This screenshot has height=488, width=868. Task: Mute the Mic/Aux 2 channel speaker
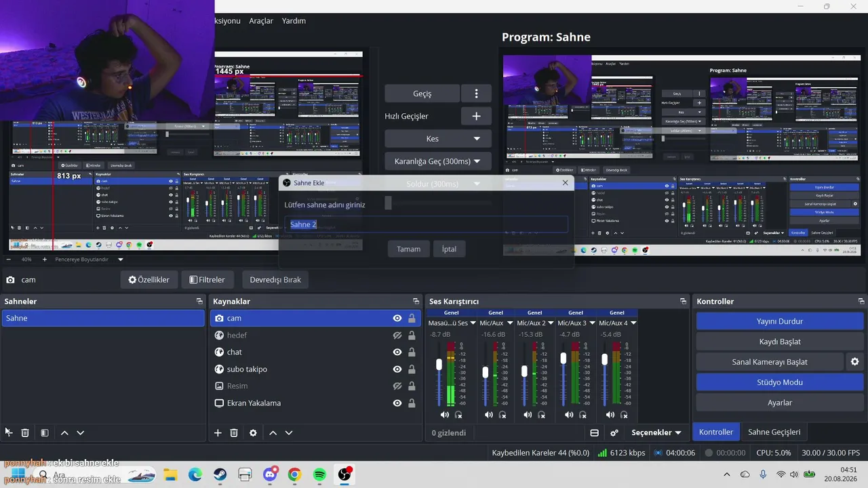click(528, 415)
